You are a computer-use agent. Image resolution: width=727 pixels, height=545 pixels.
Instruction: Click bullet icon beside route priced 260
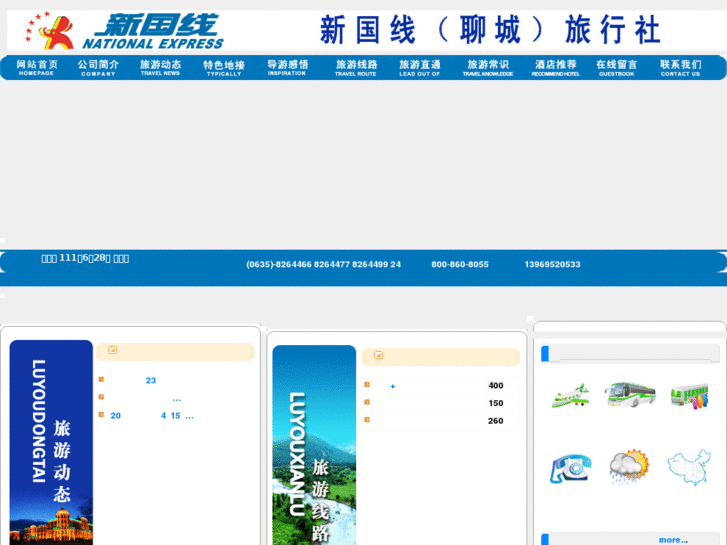(x=367, y=420)
